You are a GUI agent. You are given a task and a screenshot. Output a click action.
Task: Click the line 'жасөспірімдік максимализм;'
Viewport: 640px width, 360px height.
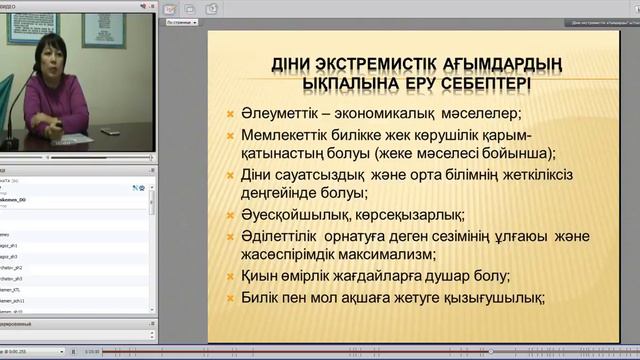[x=338, y=255]
